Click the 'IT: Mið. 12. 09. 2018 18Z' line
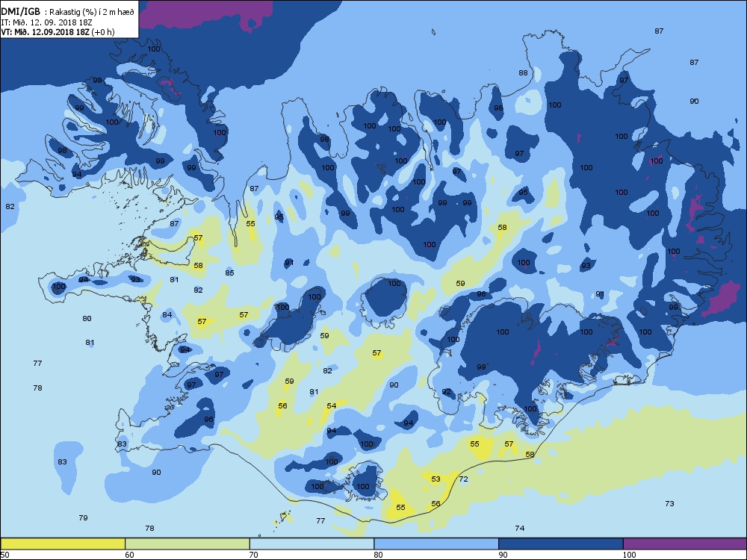Viewport: 747px width, 560px height. 46,22
